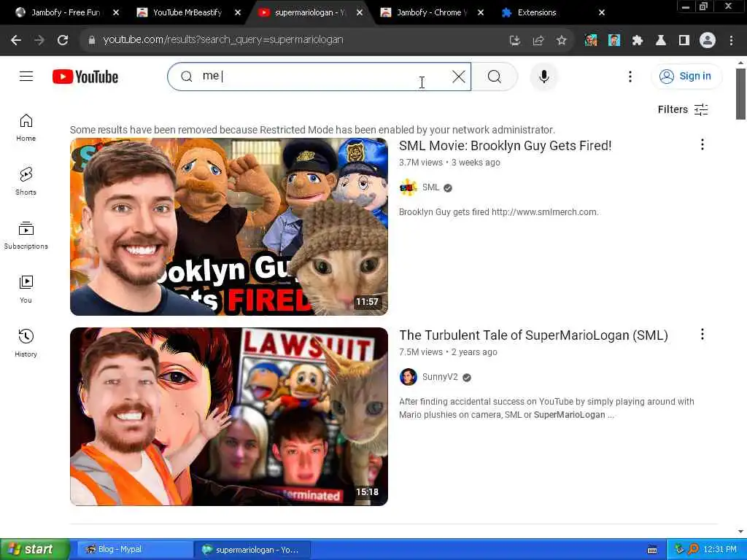The height and width of the screenshot is (560, 747).
Task: Open the Extensions puzzle piece menu
Action: 638,41
